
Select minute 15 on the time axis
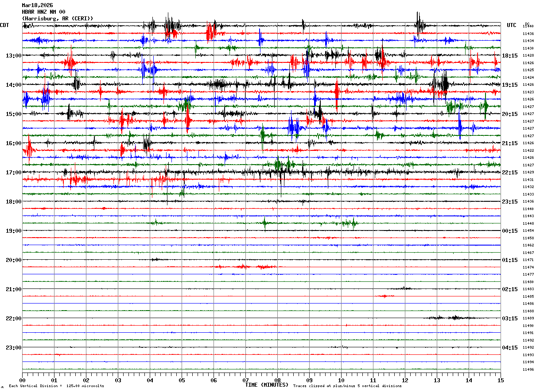[501, 380]
